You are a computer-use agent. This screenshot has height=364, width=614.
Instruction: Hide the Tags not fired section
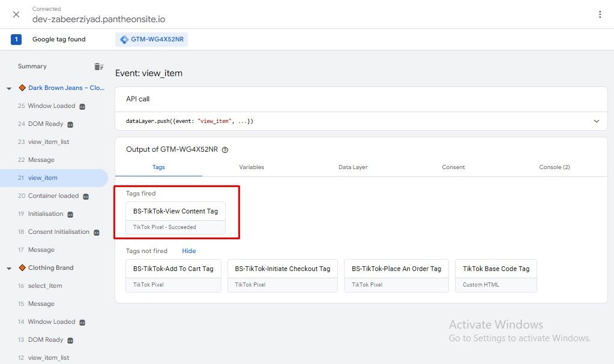(188, 251)
